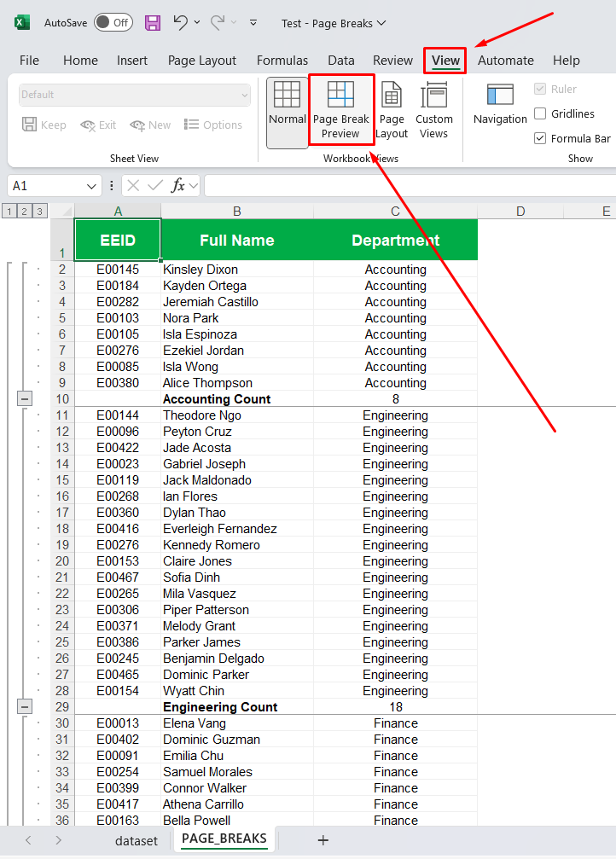Select column C header
616x859 pixels.
395,211
